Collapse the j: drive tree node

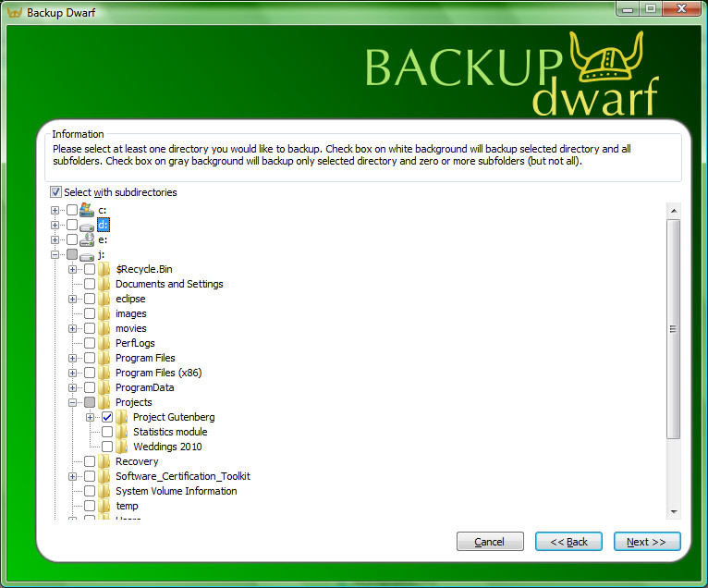click(x=55, y=255)
